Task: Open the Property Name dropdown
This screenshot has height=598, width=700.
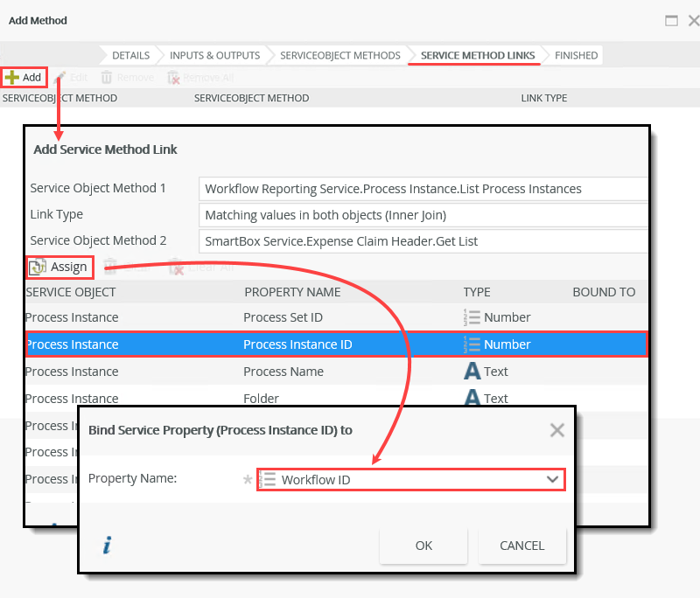Action: pos(552,479)
